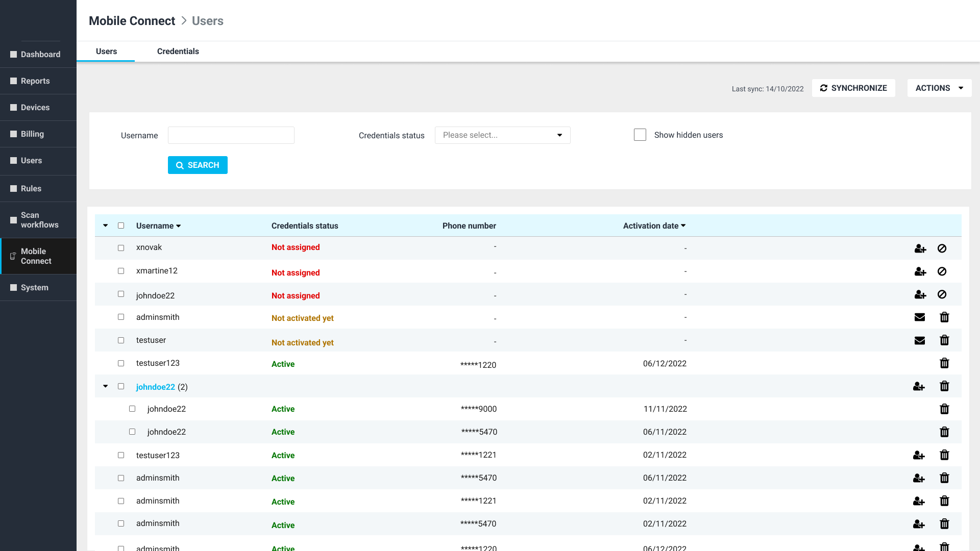Open Credentials status dropdown

tap(502, 135)
